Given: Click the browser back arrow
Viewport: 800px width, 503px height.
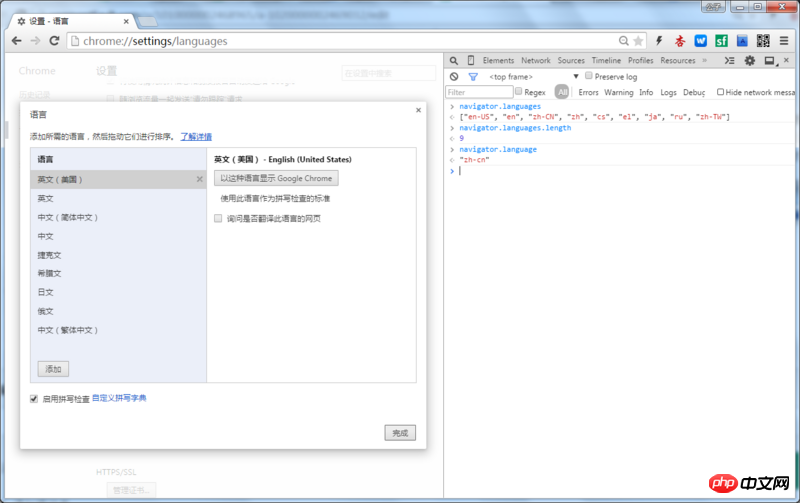Looking at the screenshot, I should point(16,41).
